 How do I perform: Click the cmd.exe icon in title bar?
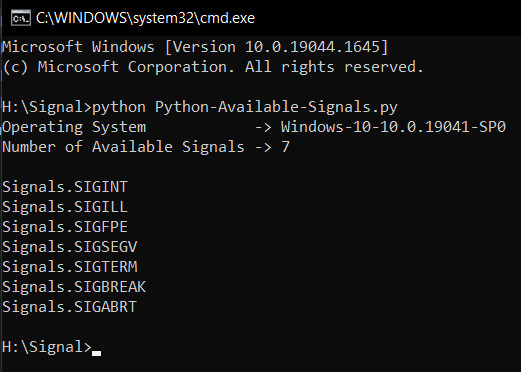21,18
